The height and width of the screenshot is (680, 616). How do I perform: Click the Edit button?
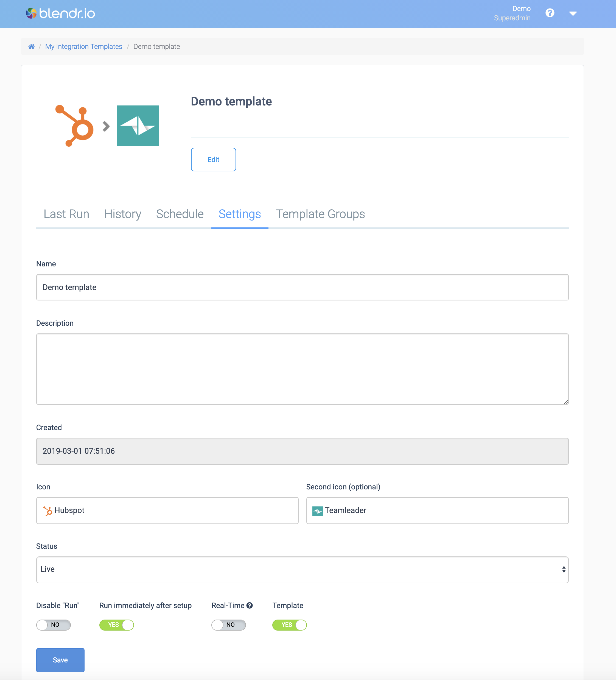[x=213, y=160]
